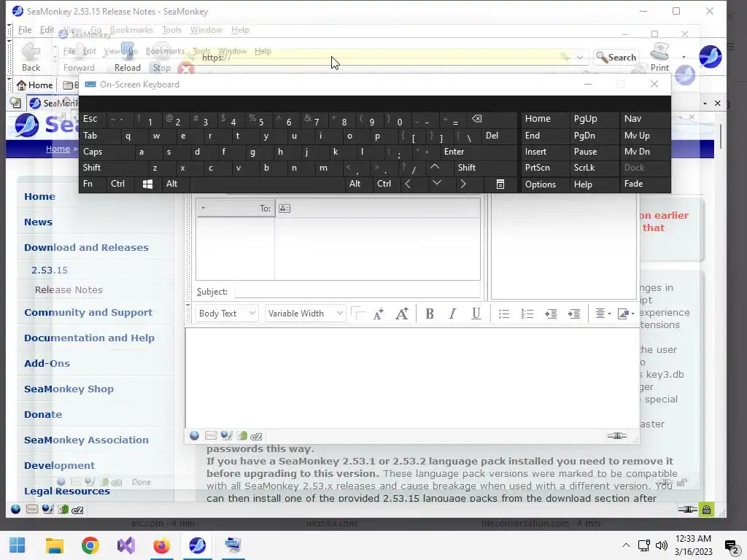Viewport: 747px width, 560px height.
Task: Open the URL bar history dropdown arrow
Action: coord(580,58)
